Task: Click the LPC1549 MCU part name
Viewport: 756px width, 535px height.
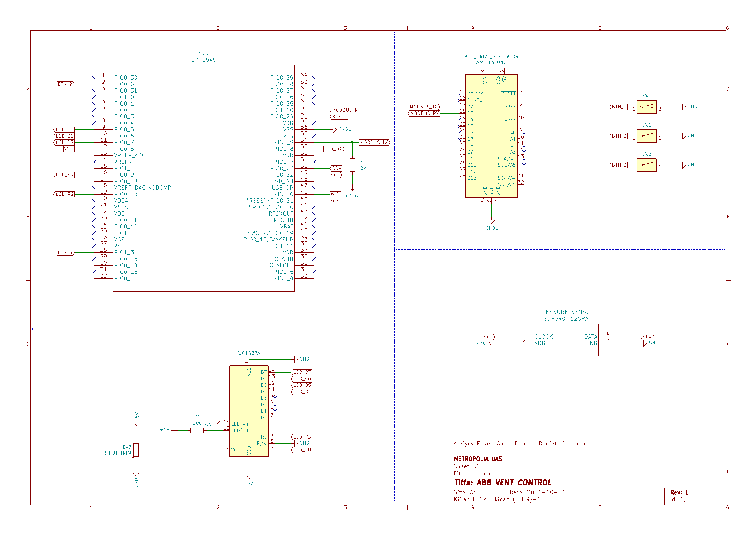Action: click(x=204, y=60)
